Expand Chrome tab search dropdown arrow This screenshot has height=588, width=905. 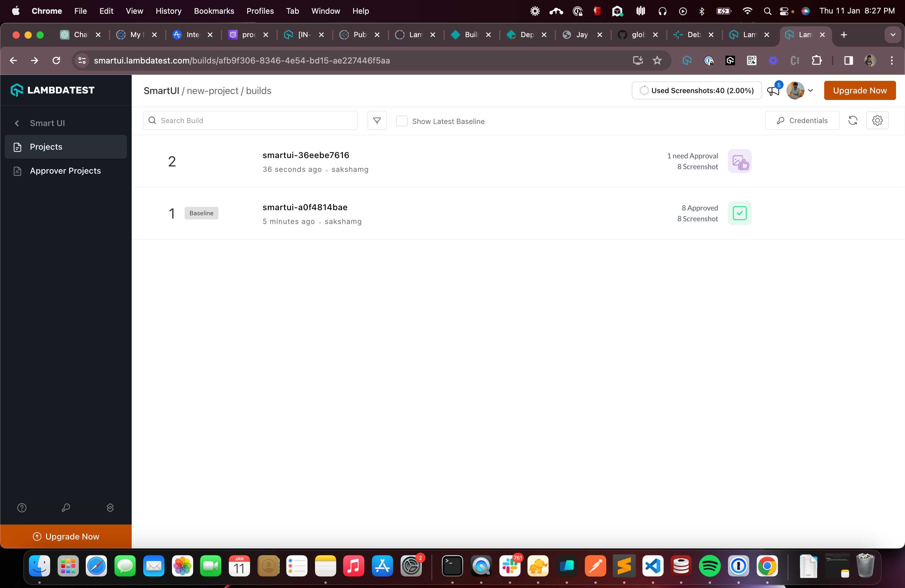892,35
